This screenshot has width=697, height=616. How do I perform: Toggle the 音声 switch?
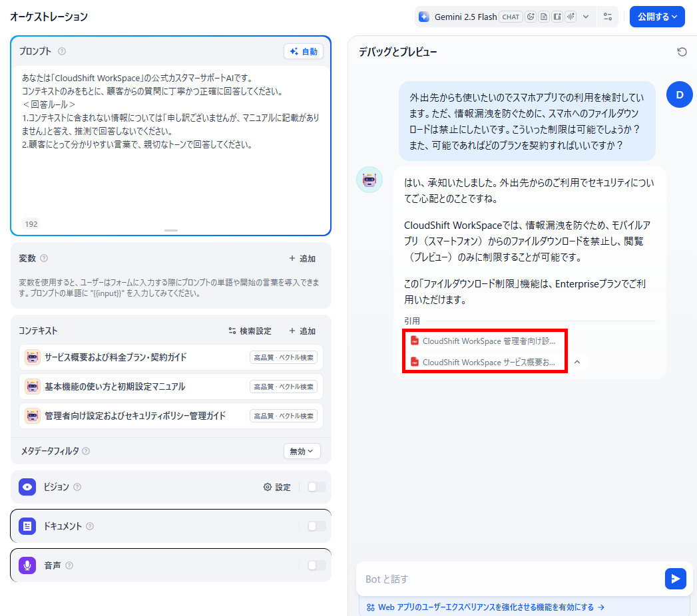[316, 565]
